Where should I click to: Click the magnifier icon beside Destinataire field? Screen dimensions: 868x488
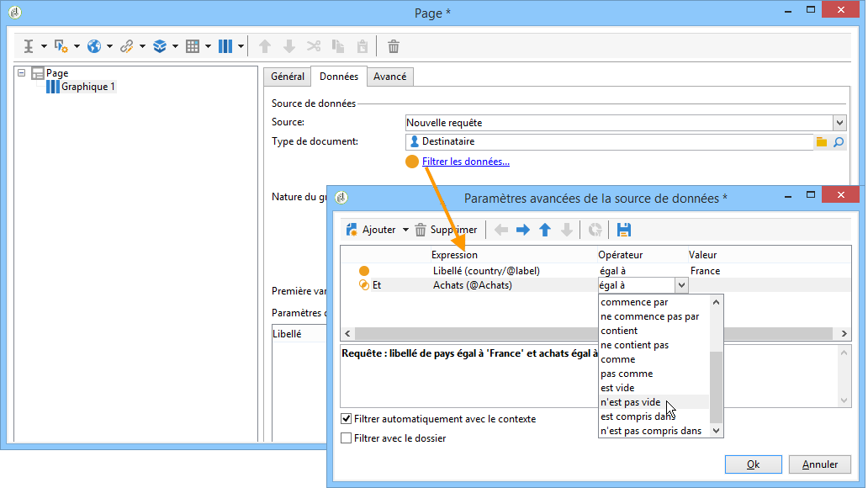pos(839,142)
